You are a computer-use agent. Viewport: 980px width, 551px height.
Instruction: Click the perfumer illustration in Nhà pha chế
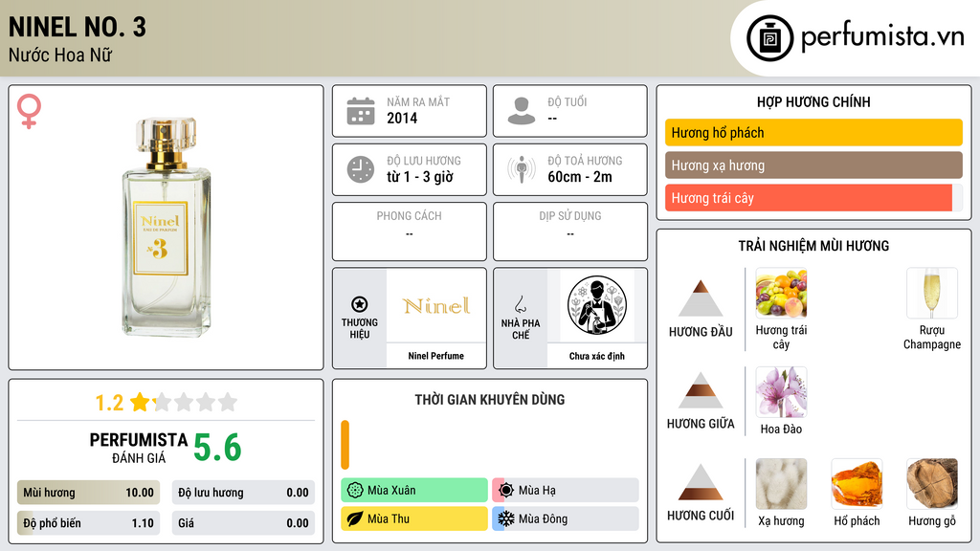[597, 305]
